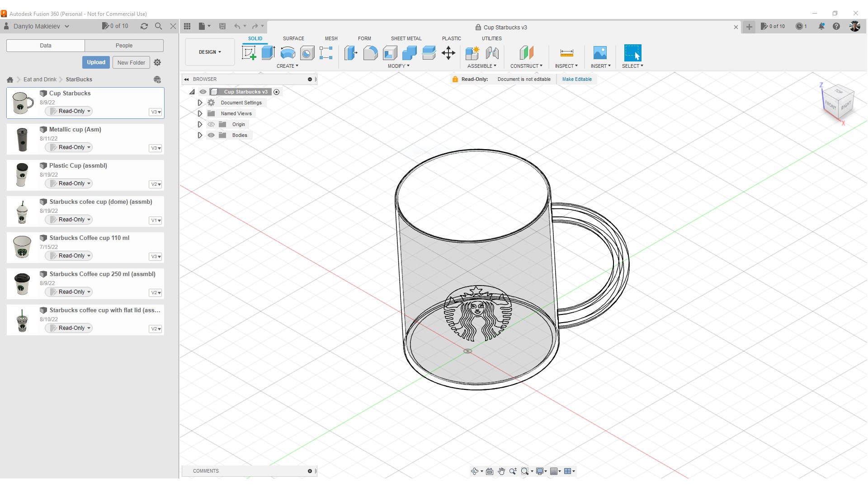This screenshot has width=868, height=488.
Task: Go to Eat and Drink breadcrumb
Action: click(x=40, y=79)
